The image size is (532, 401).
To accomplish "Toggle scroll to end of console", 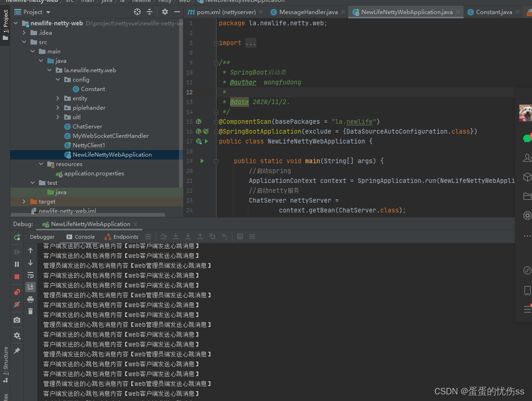I will click(x=30, y=287).
